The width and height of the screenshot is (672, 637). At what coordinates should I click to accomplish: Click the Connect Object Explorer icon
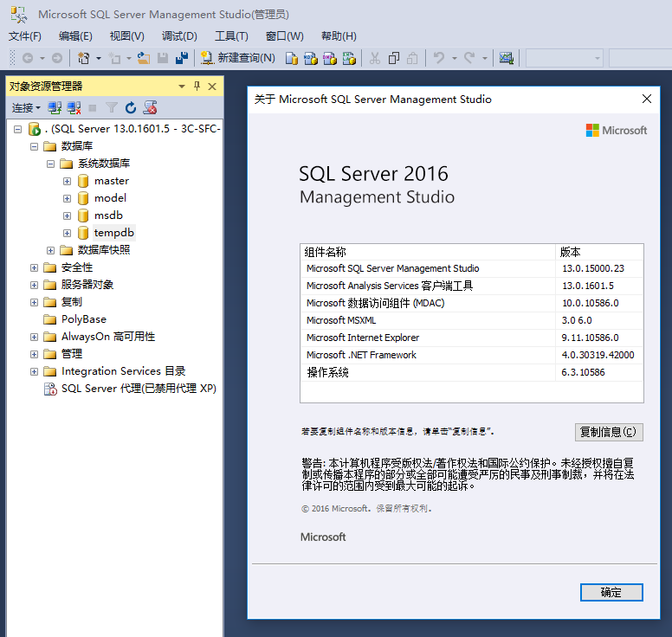pos(55,108)
